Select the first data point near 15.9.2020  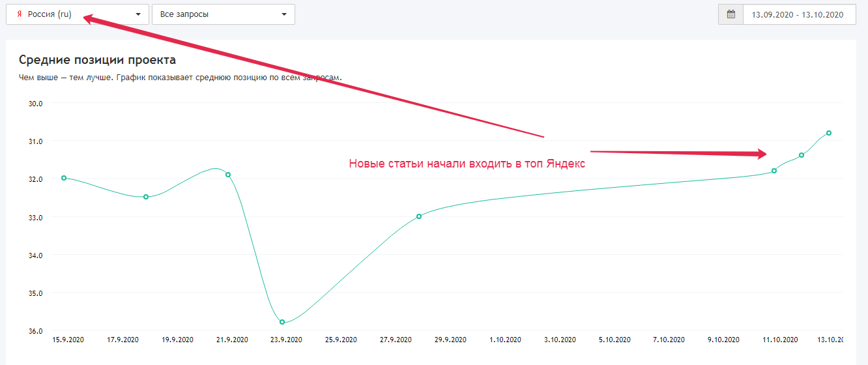(x=64, y=178)
